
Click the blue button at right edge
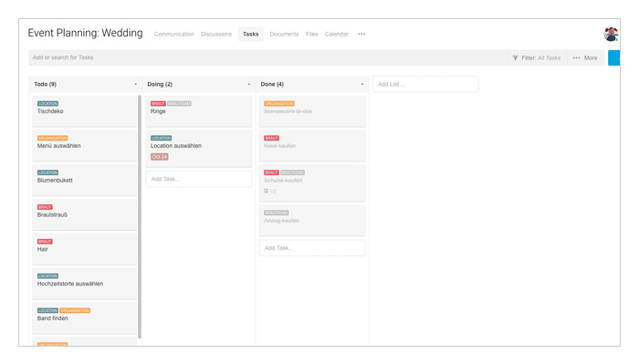(613, 57)
